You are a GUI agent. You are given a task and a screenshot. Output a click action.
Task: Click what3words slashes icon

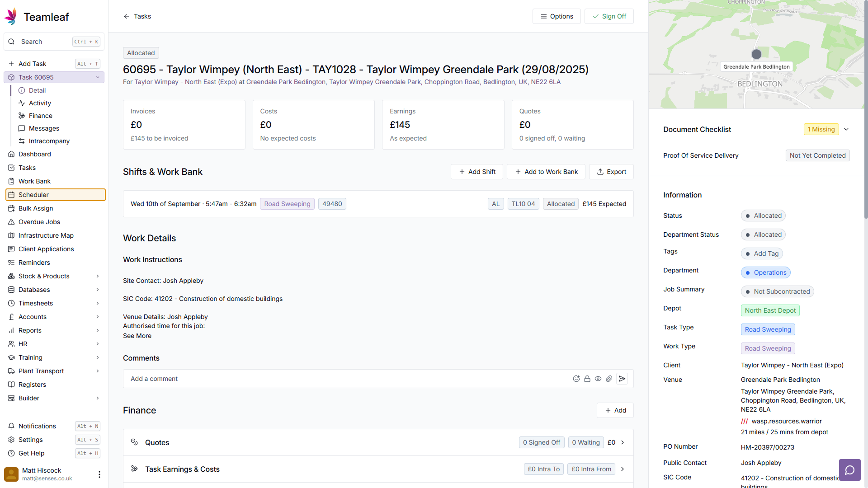(745, 421)
